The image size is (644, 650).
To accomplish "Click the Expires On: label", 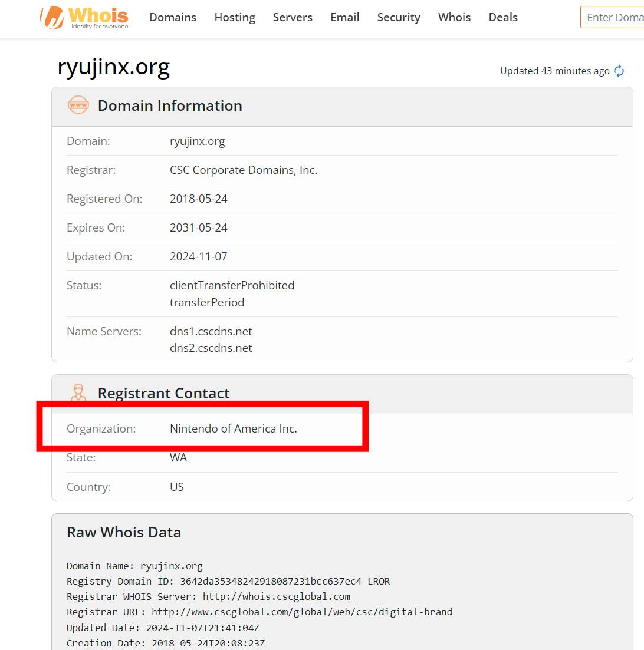I will point(96,227).
